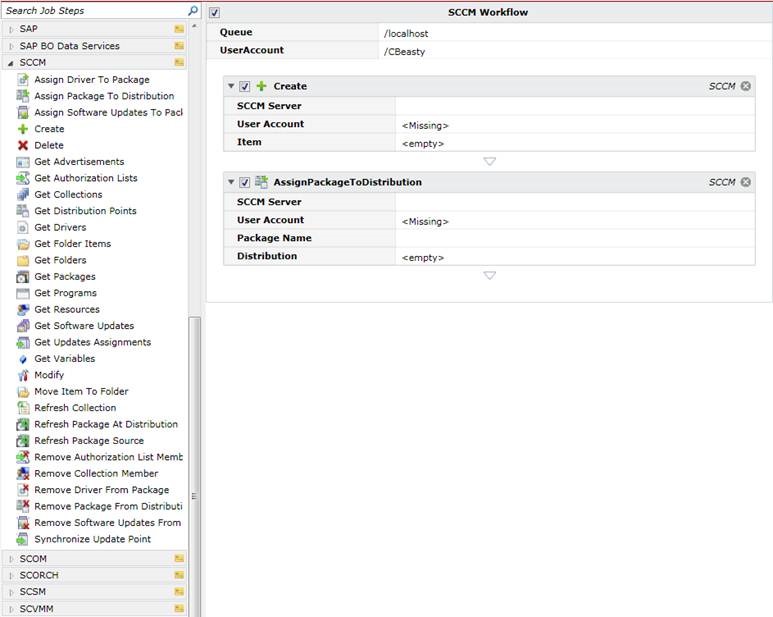Remove the Create step with its X button
The width and height of the screenshot is (773, 617).
(746, 86)
